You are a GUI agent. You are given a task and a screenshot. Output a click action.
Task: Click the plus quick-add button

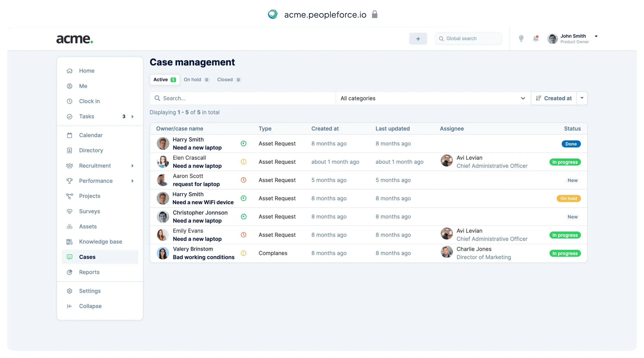418,39
